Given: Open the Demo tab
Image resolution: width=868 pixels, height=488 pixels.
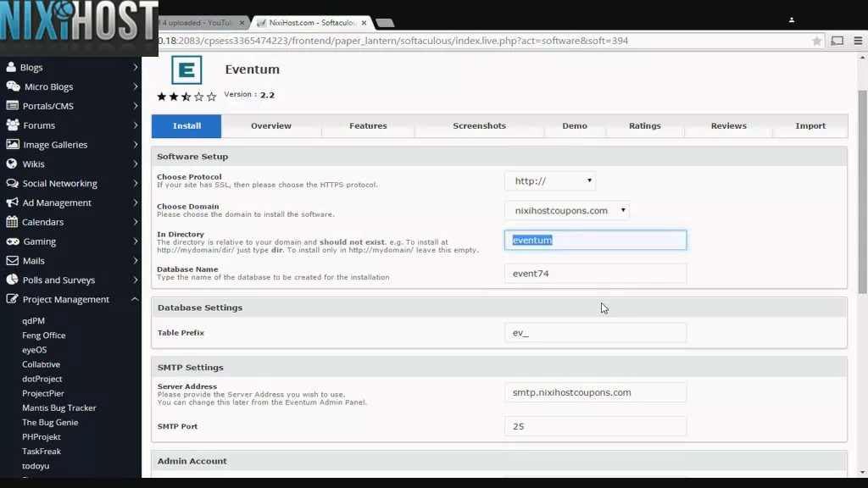Looking at the screenshot, I should [x=575, y=125].
